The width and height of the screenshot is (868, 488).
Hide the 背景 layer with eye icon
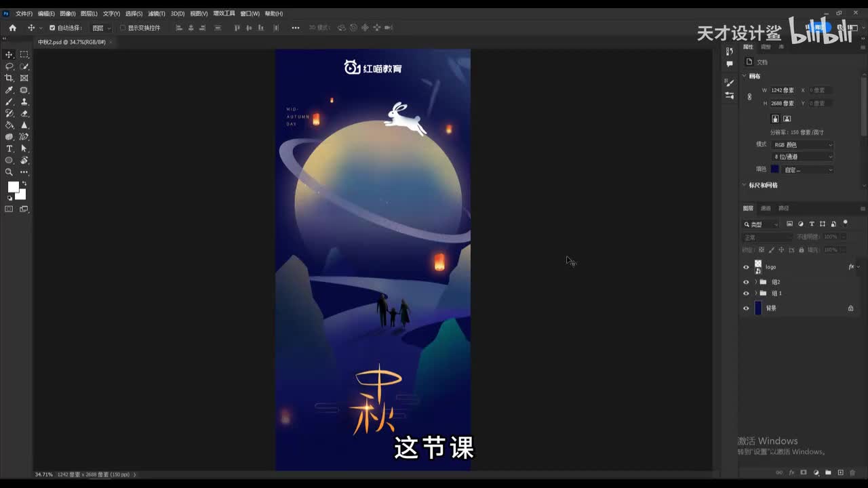click(x=746, y=308)
